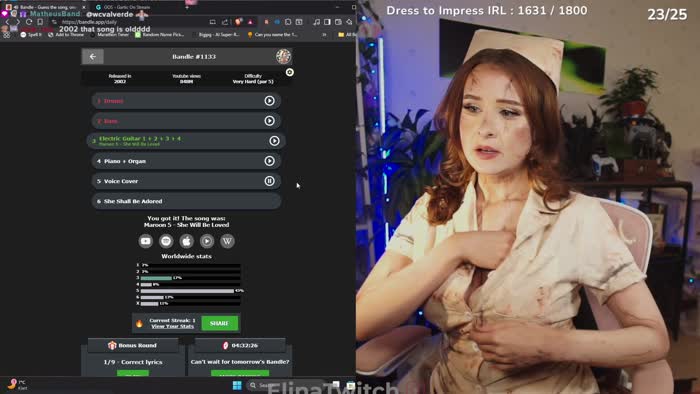Expand the bookmarks overflow chevron
This screenshot has height=394, width=700.
click(x=325, y=34)
